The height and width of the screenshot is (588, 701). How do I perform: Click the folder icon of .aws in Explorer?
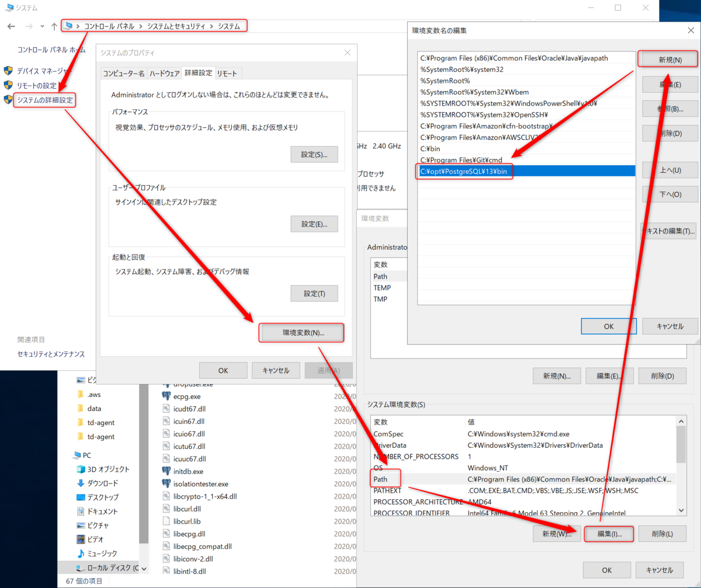pyautogui.click(x=81, y=394)
